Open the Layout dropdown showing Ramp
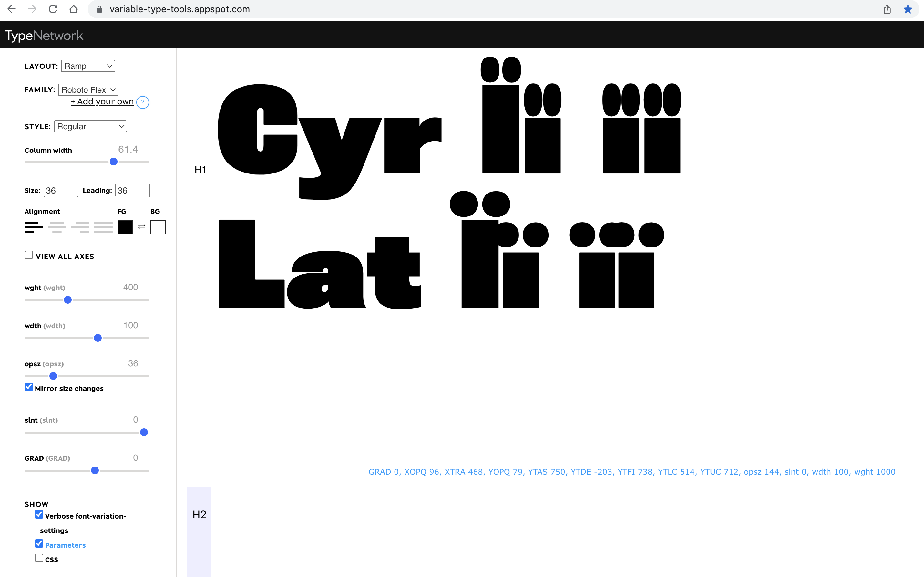924x577 pixels. click(x=88, y=66)
